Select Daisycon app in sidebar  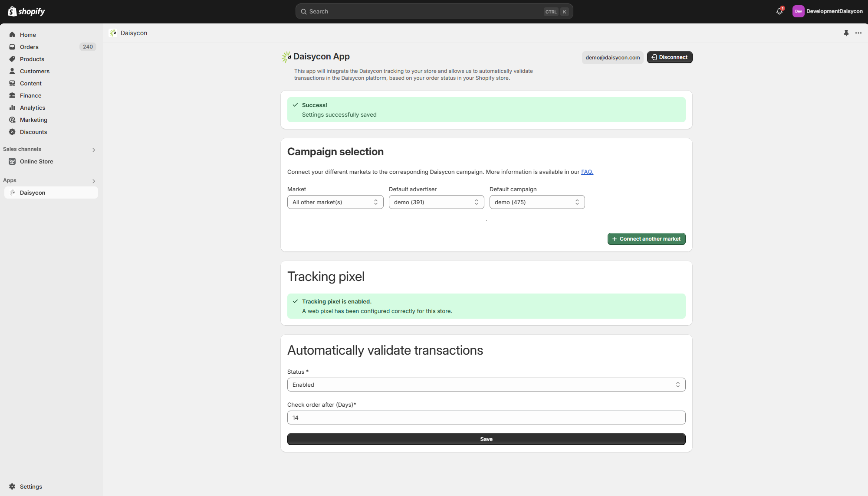tap(51, 193)
